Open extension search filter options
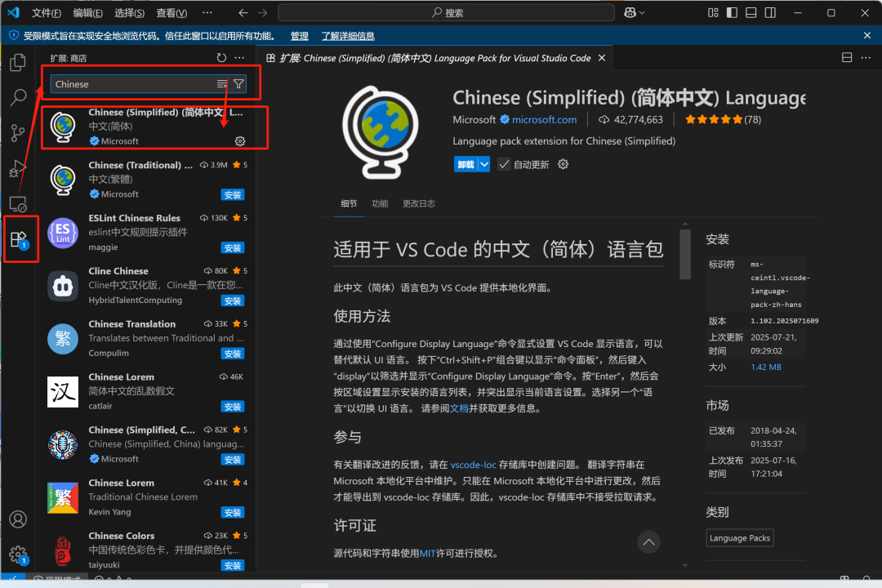 [x=238, y=84]
